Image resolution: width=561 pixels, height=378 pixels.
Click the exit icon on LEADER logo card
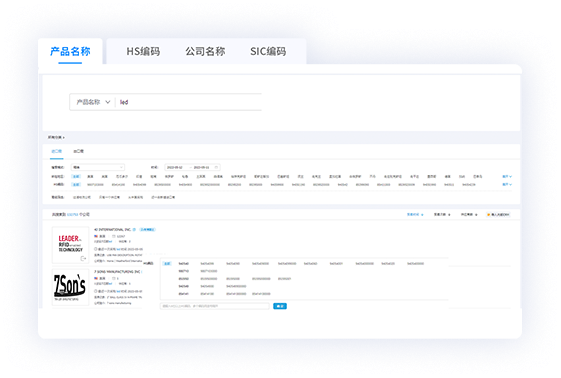coord(83,259)
